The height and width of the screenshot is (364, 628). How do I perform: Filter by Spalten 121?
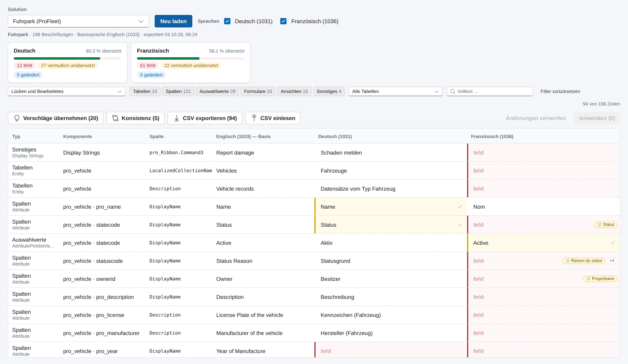coord(178,91)
